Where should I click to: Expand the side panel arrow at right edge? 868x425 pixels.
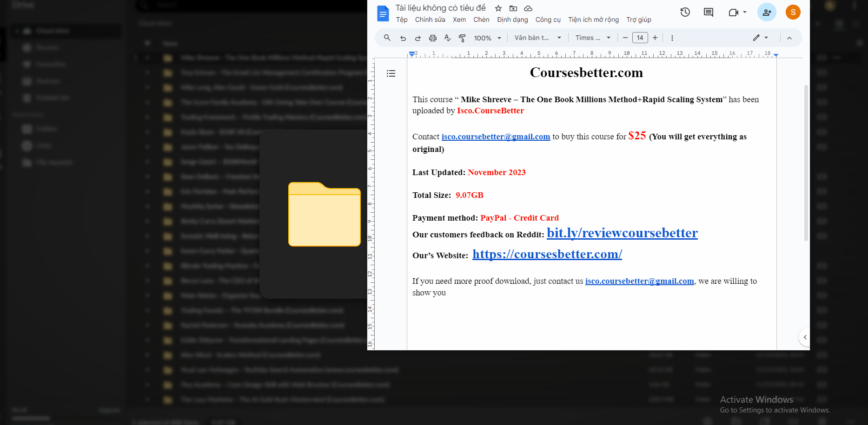805,337
